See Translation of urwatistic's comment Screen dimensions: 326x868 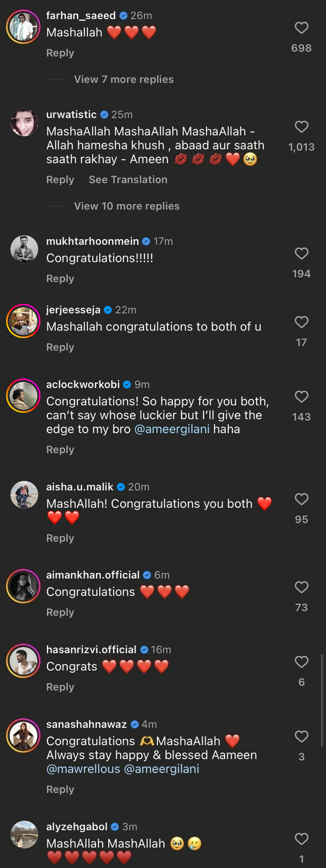pyautogui.click(x=128, y=180)
